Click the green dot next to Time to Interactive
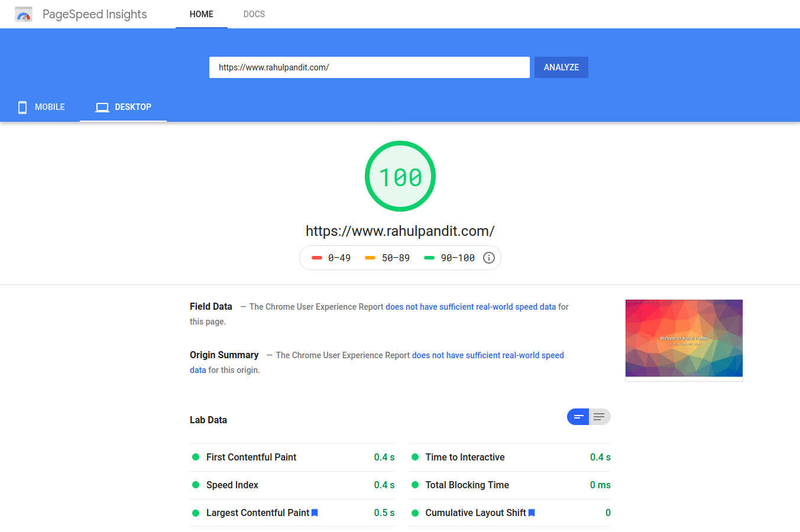 click(414, 457)
